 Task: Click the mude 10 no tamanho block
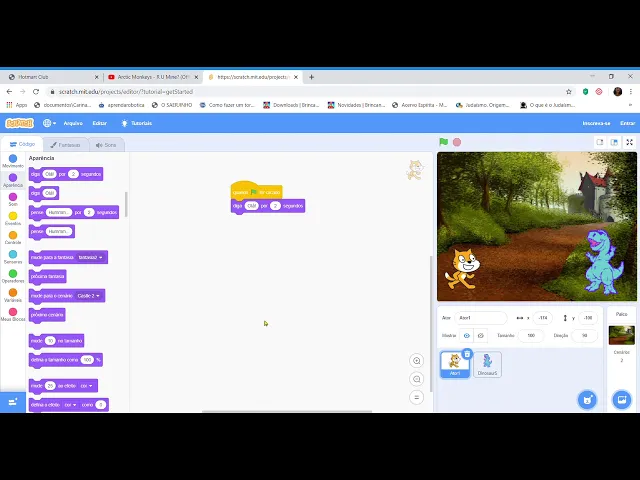point(56,341)
